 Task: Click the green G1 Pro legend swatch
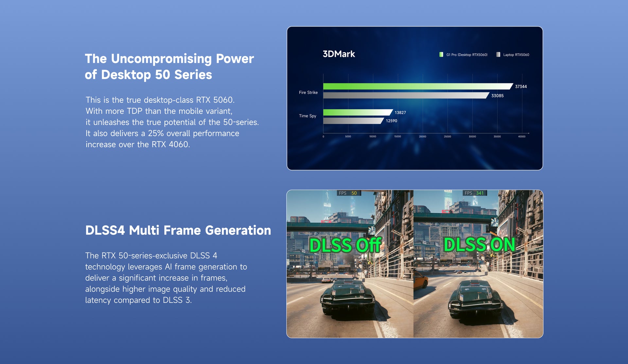pos(441,55)
